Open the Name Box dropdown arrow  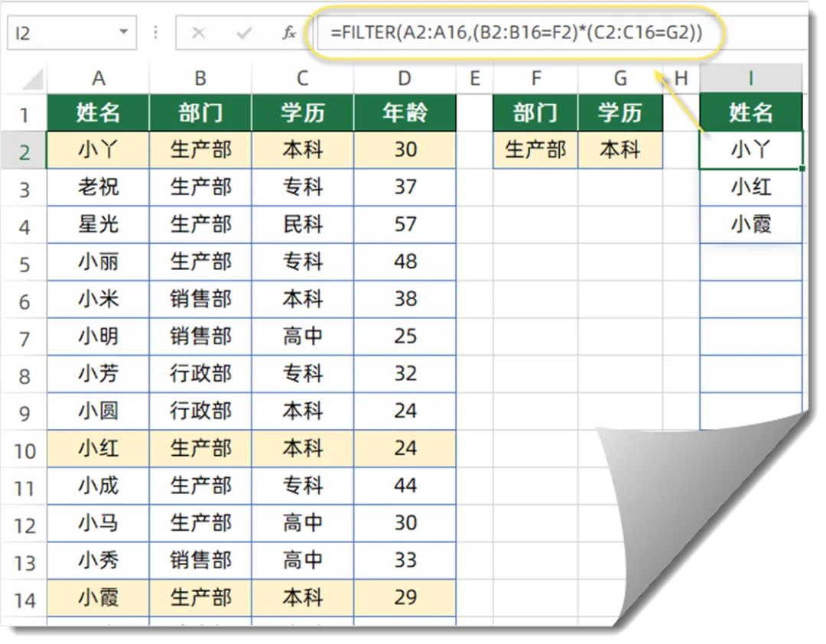(x=124, y=32)
